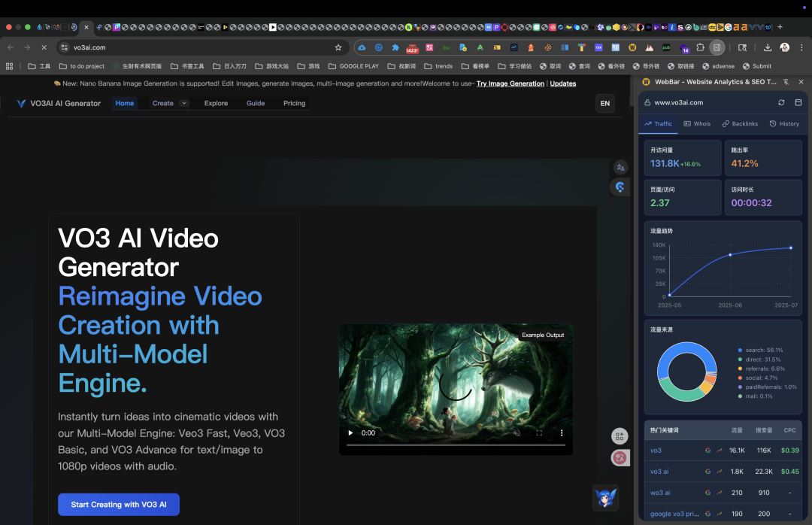
Task: View site info icon in address bar
Action: (64, 47)
